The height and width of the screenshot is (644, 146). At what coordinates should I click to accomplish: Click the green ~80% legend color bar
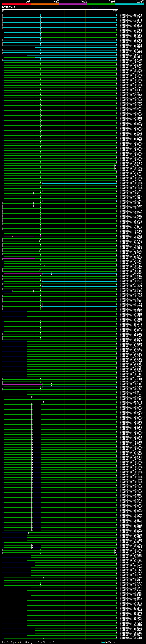tap(101, 4)
